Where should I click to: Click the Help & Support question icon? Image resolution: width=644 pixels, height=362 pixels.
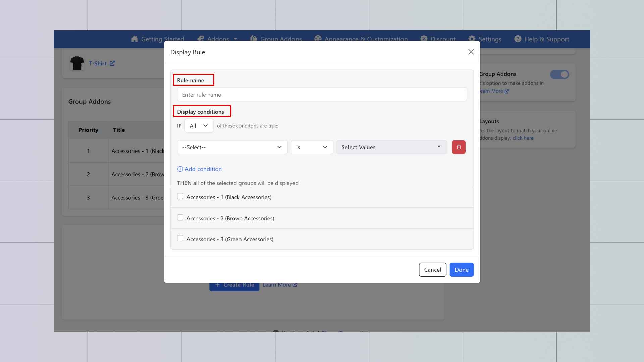518,39
